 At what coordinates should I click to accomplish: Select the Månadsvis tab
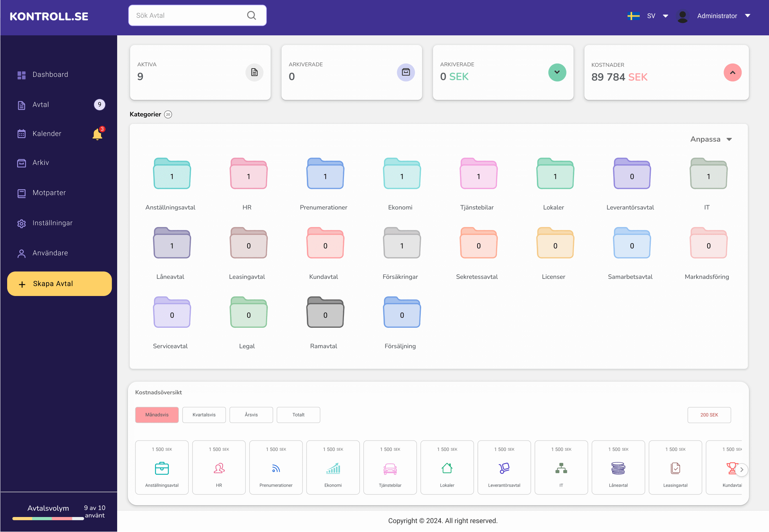pyautogui.click(x=157, y=415)
